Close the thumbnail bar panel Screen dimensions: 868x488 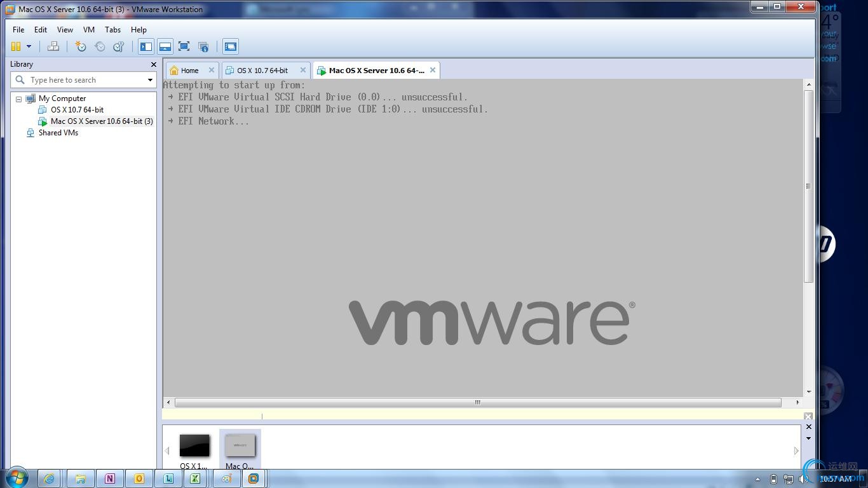point(808,427)
